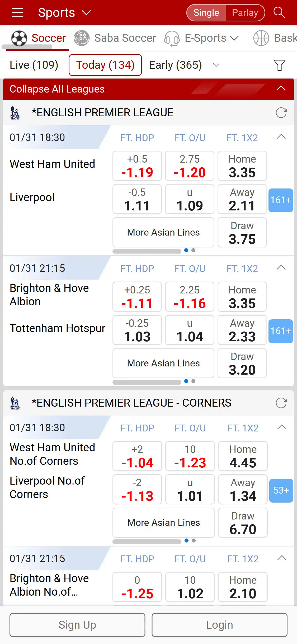The image size is (297, 644).
Task: Tap the search magnifier icon
Action: (x=279, y=12)
